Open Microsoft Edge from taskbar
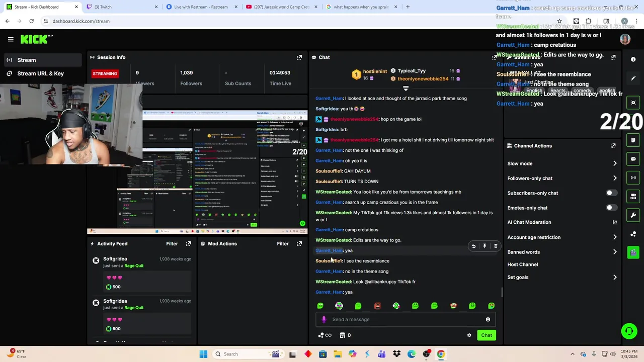Image resolution: width=644 pixels, height=362 pixels. [x=412, y=354]
